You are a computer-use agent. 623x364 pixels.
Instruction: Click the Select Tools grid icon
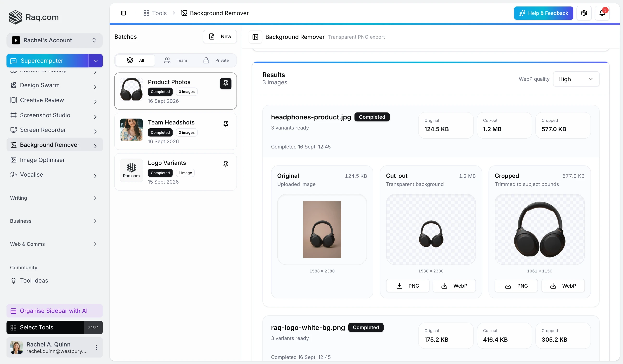click(x=13, y=328)
